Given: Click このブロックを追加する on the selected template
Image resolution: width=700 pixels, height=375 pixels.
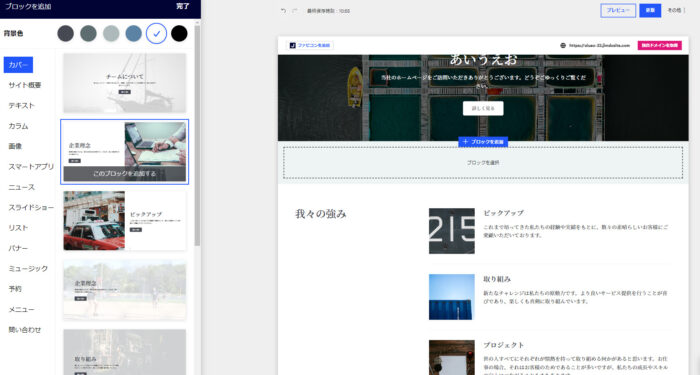Looking at the screenshot, I should pyautogui.click(x=125, y=174).
